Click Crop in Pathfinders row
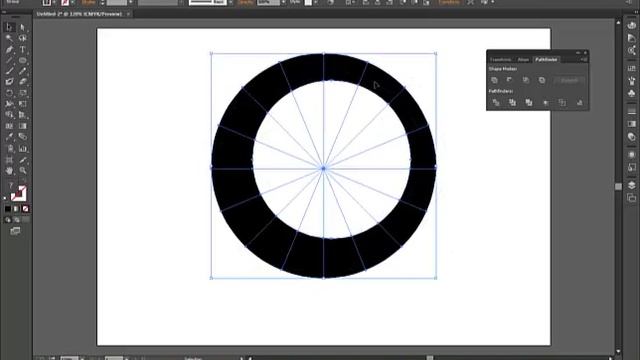 tap(546, 102)
